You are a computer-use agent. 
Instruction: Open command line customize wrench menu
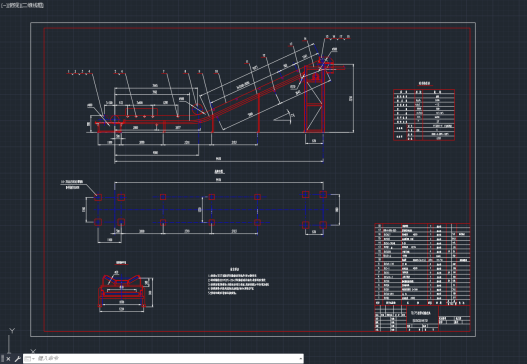click(17, 359)
